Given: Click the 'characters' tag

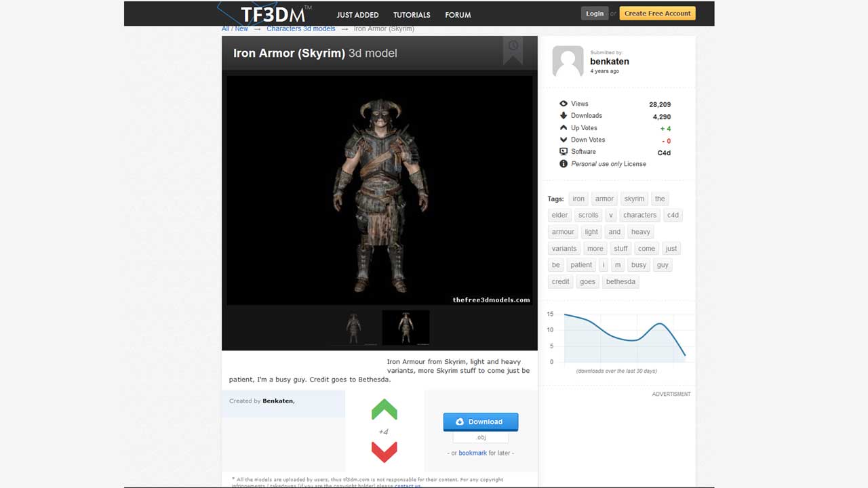Looking at the screenshot, I should (x=640, y=215).
